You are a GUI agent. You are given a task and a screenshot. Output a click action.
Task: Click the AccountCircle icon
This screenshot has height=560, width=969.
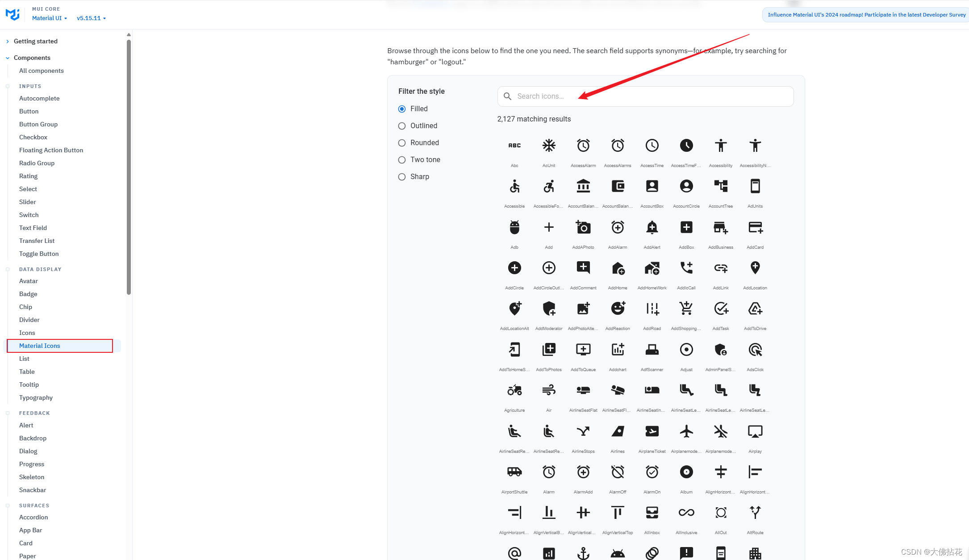coord(686,186)
